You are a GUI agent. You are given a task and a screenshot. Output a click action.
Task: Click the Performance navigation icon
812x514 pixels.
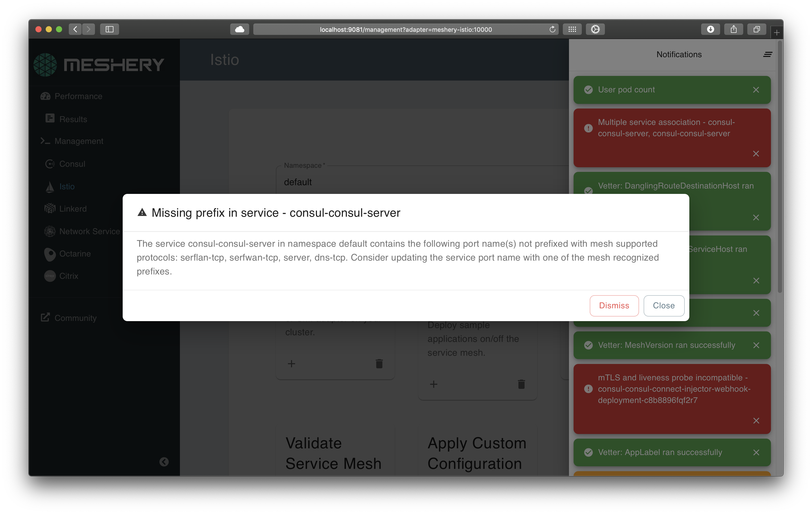[x=46, y=96]
